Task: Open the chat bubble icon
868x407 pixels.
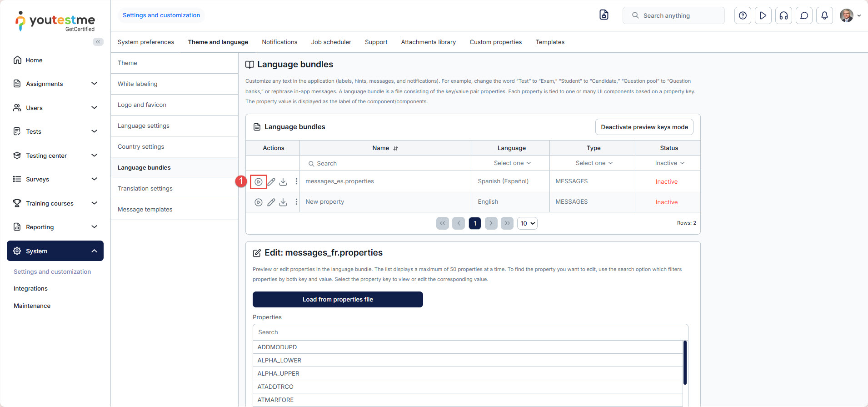Action: (804, 15)
